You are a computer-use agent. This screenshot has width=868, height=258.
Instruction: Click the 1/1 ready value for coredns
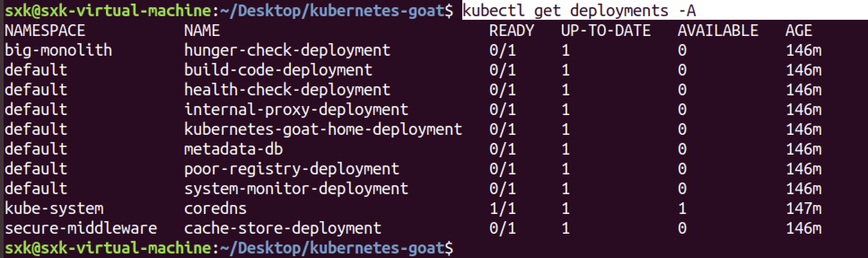[503, 208]
